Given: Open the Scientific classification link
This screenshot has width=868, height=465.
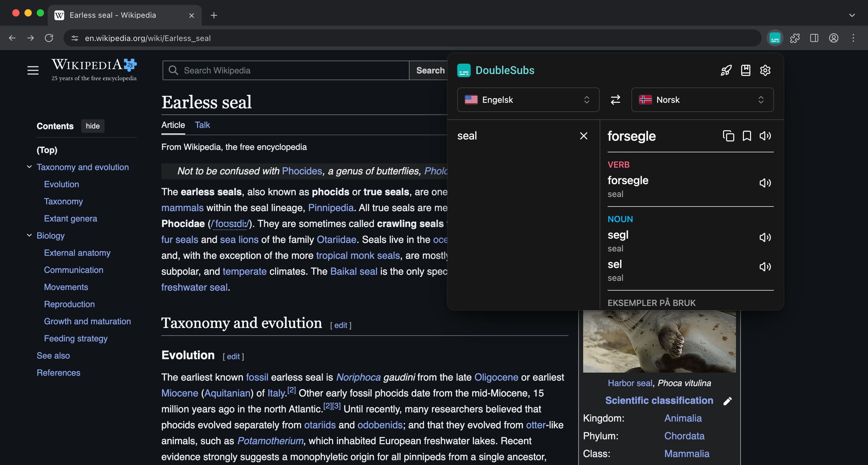Looking at the screenshot, I should pyautogui.click(x=659, y=400).
